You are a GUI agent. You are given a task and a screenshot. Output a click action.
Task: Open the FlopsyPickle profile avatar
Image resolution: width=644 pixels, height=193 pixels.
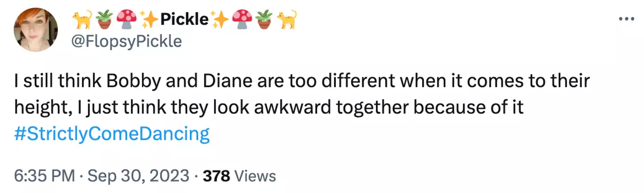click(x=36, y=30)
